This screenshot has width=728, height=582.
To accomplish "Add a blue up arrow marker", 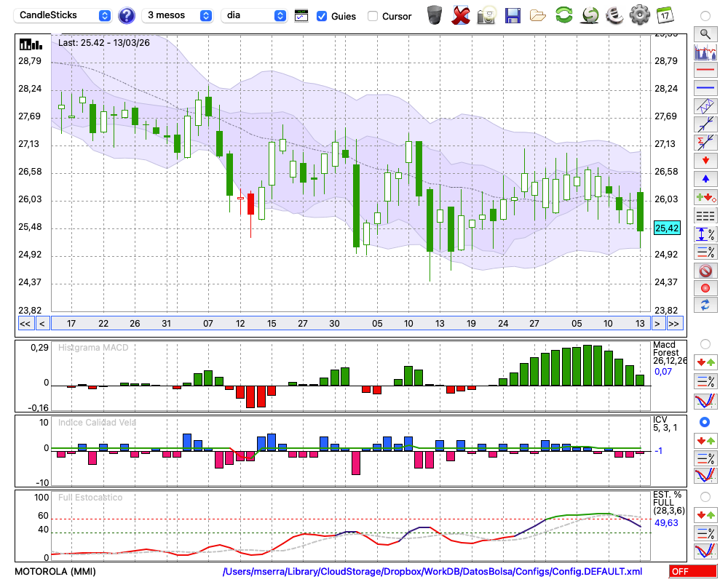I will click(705, 179).
